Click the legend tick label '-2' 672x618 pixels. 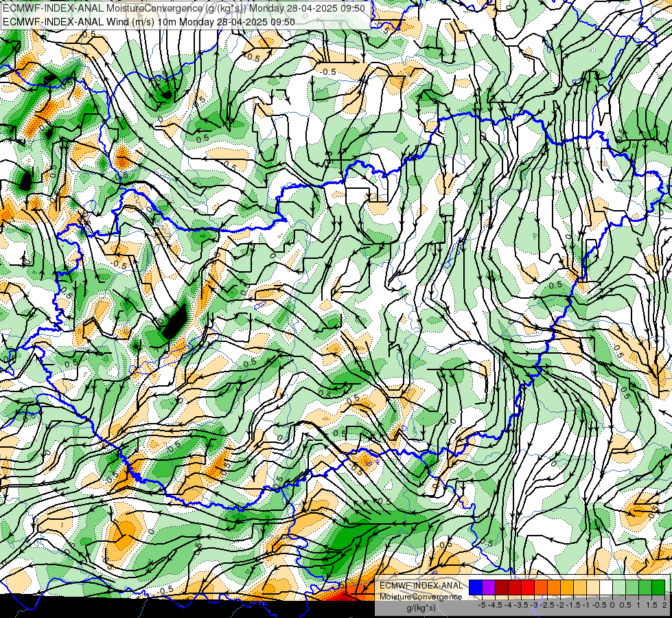(x=560, y=605)
